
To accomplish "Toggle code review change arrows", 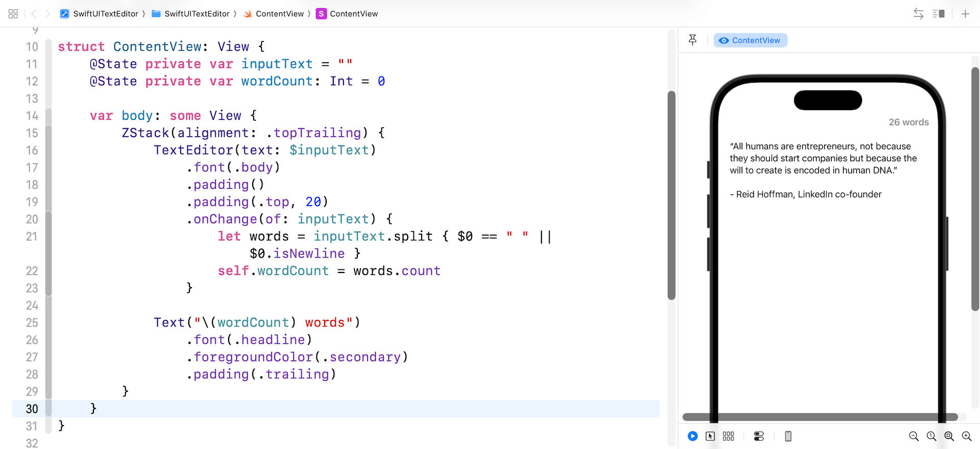I will 918,14.
